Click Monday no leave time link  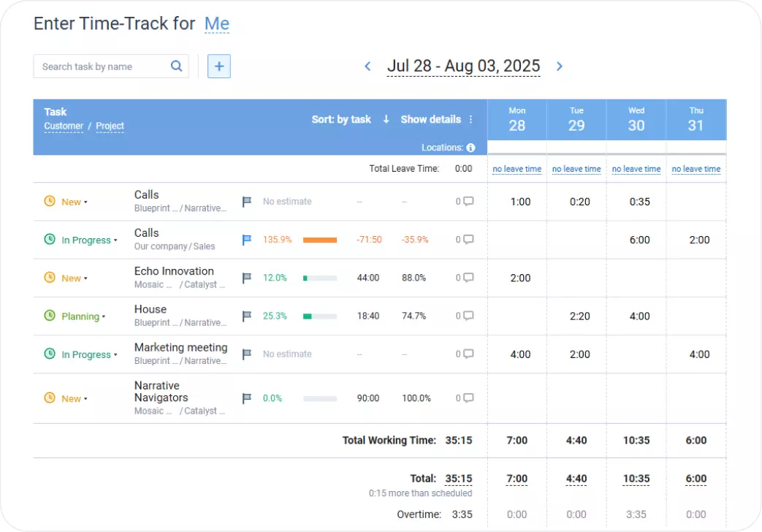517,169
